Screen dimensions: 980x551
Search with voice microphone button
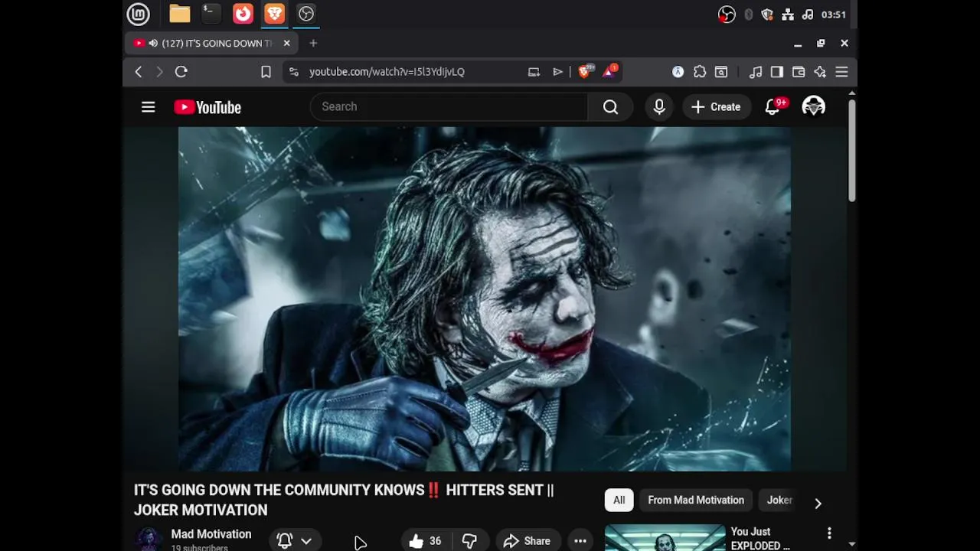point(659,107)
